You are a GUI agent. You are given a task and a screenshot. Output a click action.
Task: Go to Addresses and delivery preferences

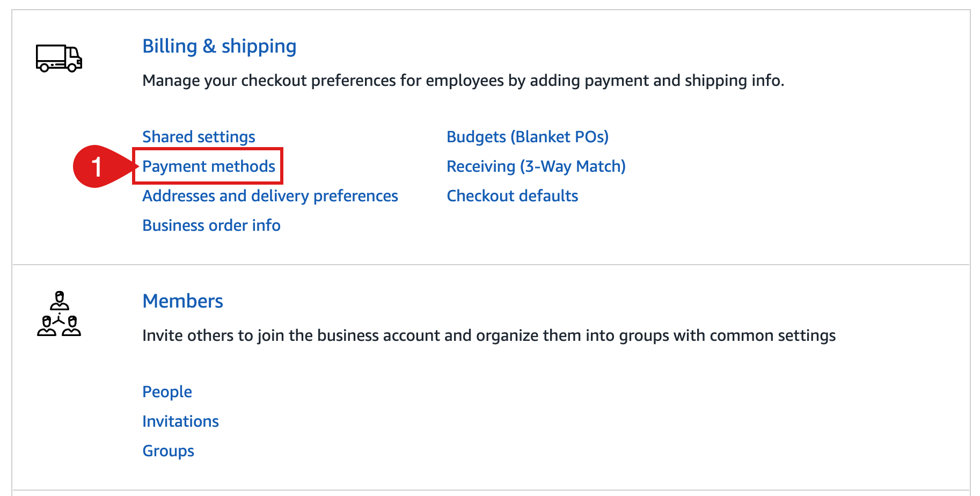click(x=270, y=196)
